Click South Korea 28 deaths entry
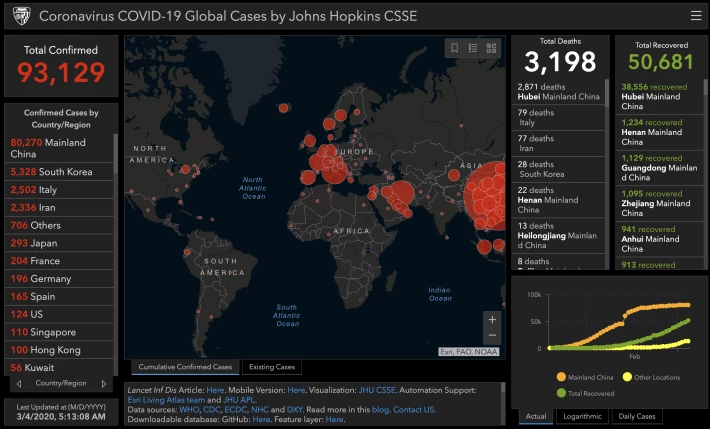This screenshot has width=710, height=429. tap(558, 169)
